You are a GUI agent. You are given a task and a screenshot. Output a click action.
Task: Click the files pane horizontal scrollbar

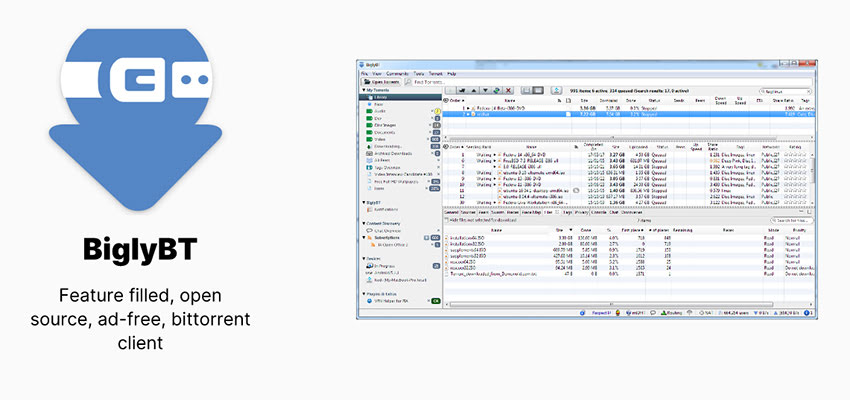(613, 305)
